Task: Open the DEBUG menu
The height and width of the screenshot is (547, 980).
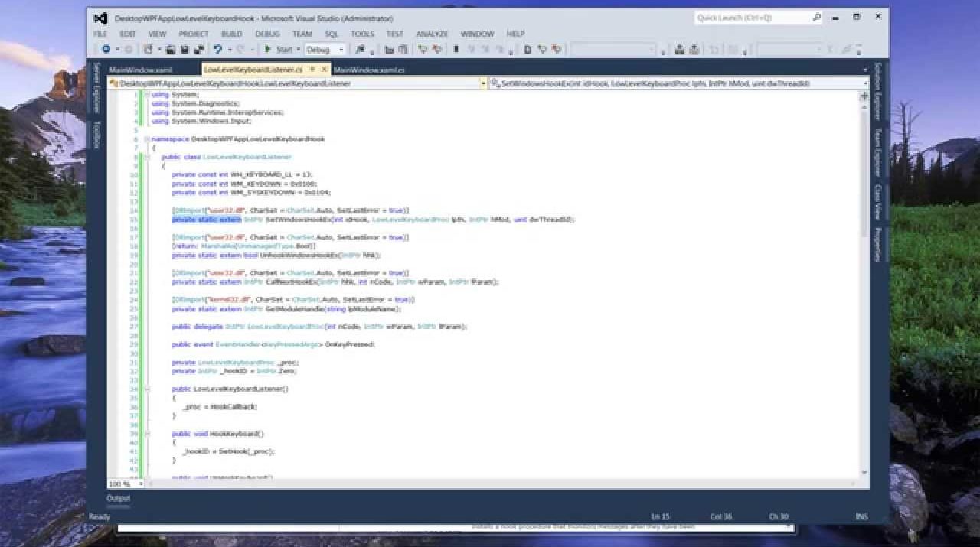Action: [267, 34]
